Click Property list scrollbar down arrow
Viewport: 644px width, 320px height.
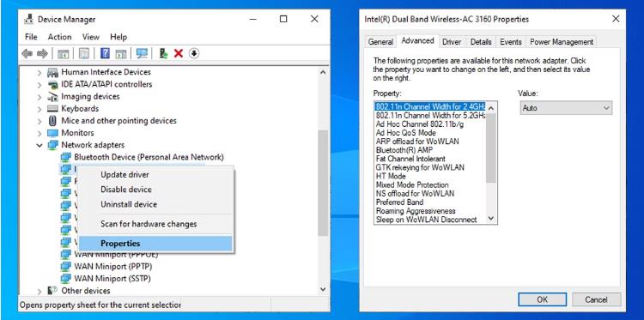tap(491, 219)
